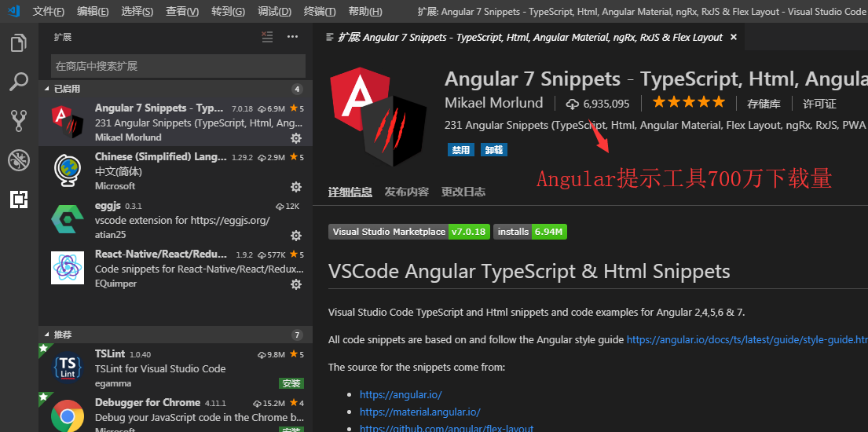
Task: Open the Mikael Morlund publisher link
Action: click(x=494, y=103)
